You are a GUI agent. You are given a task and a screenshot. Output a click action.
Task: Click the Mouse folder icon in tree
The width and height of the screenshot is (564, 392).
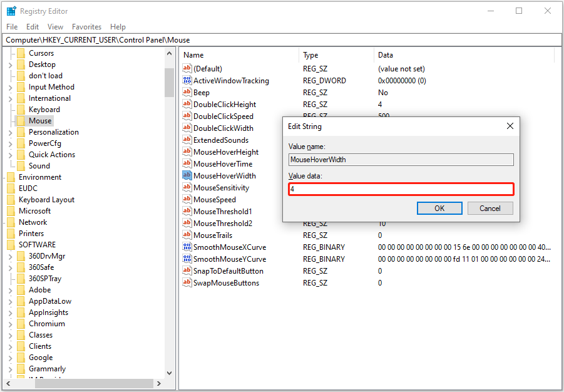(x=21, y=121)
